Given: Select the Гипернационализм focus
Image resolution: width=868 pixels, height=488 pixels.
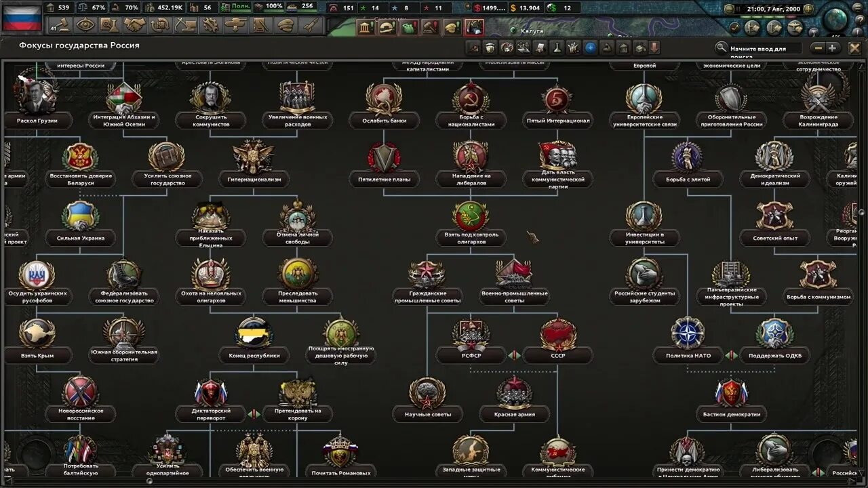Looking at the screenshot, I should [254, 164].
